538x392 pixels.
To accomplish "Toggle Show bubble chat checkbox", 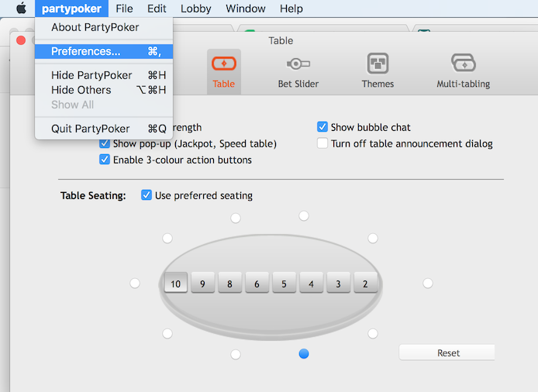I will (322, 127).
